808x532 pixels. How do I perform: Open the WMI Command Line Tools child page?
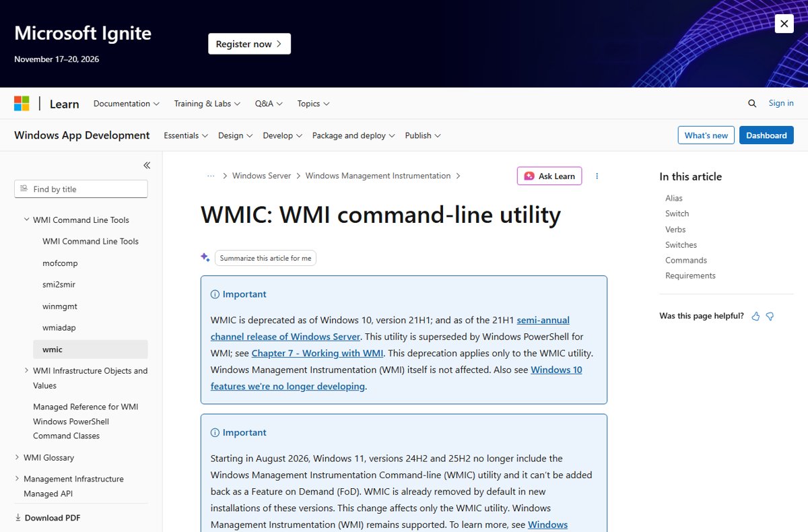coord(90,241)
